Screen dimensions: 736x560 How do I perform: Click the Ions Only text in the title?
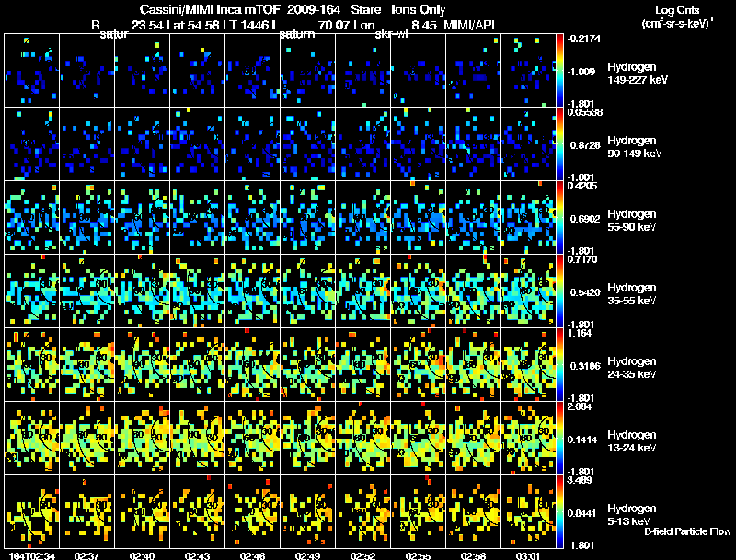[419, 9]
